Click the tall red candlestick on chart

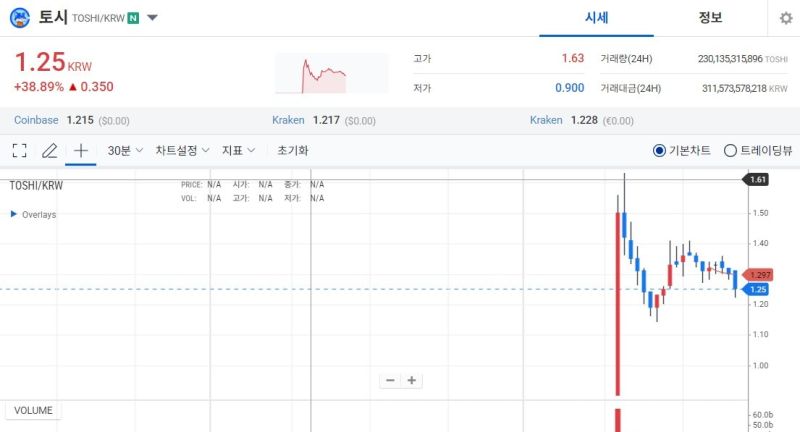pos(618,303)
